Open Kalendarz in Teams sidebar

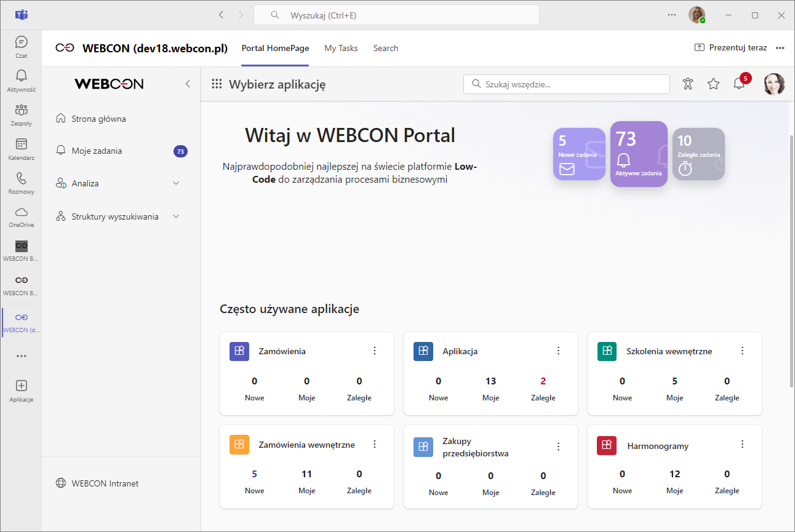pyautogui.click(x=21, y=149)
